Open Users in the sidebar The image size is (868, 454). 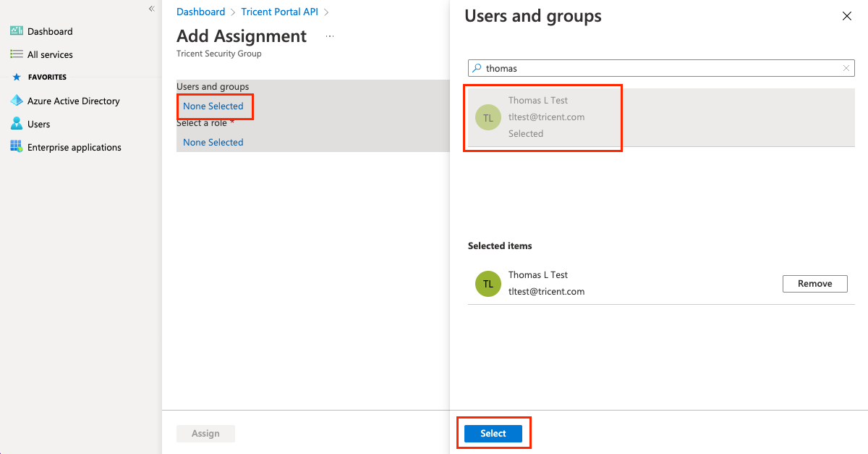(x=39, y=124)
